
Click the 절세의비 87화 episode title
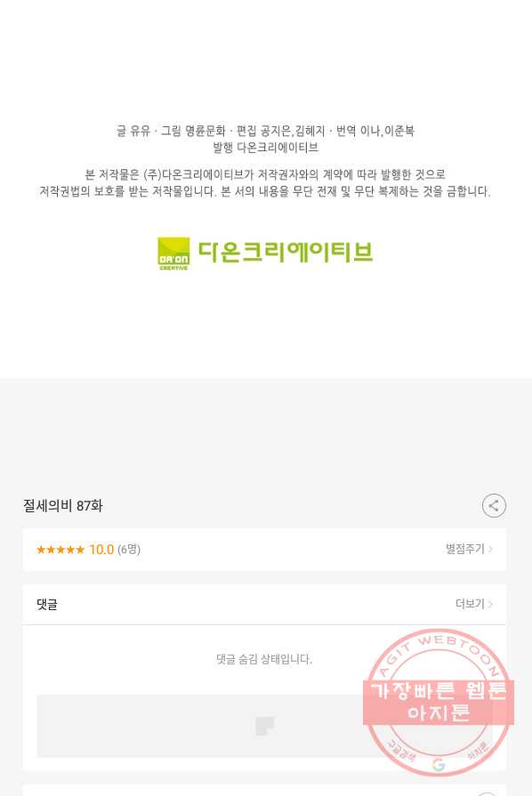point(63,506)
